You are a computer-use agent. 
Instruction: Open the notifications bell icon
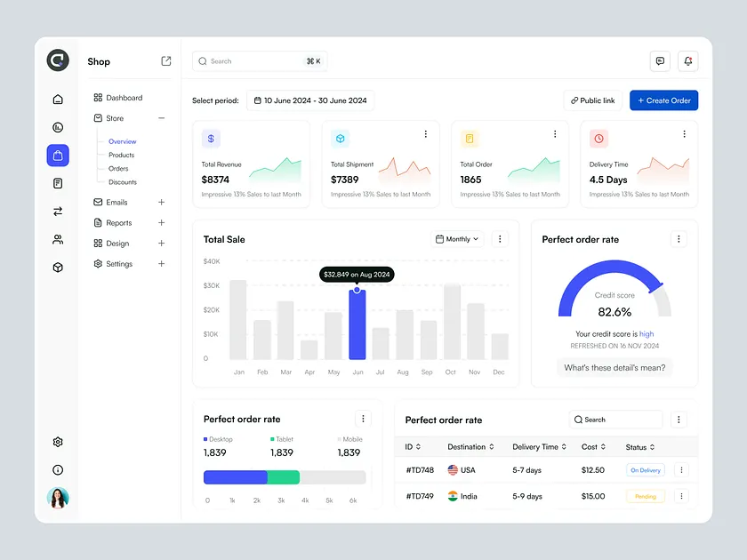[x=687, y=60]
